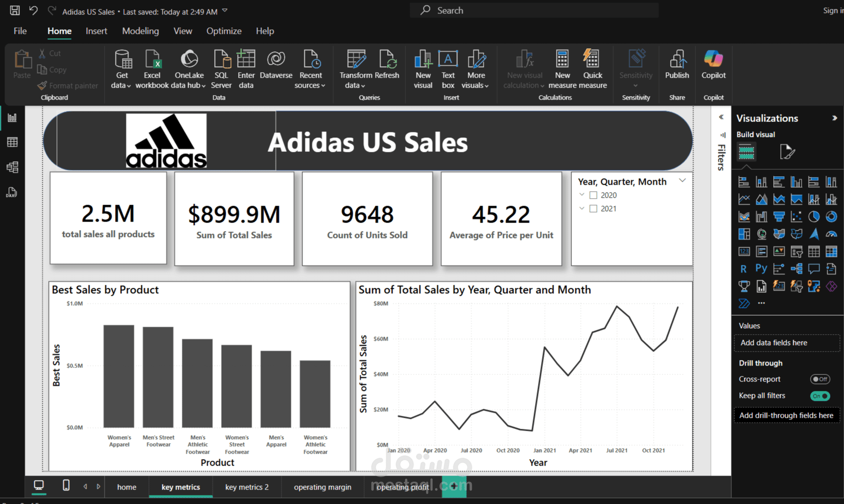
Task: Switch to Table view in the left sidebar
Action: pos(12,142)
